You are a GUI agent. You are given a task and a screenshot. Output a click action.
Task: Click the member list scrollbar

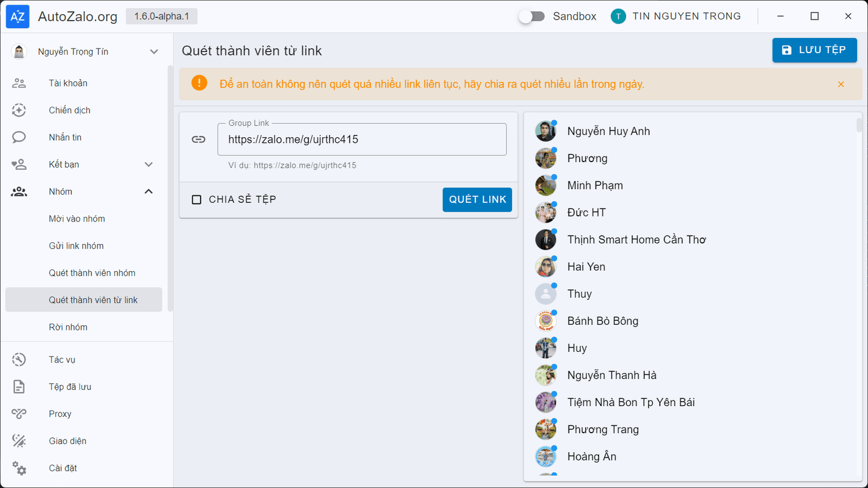pyautogui.click(x=859, y=125)
